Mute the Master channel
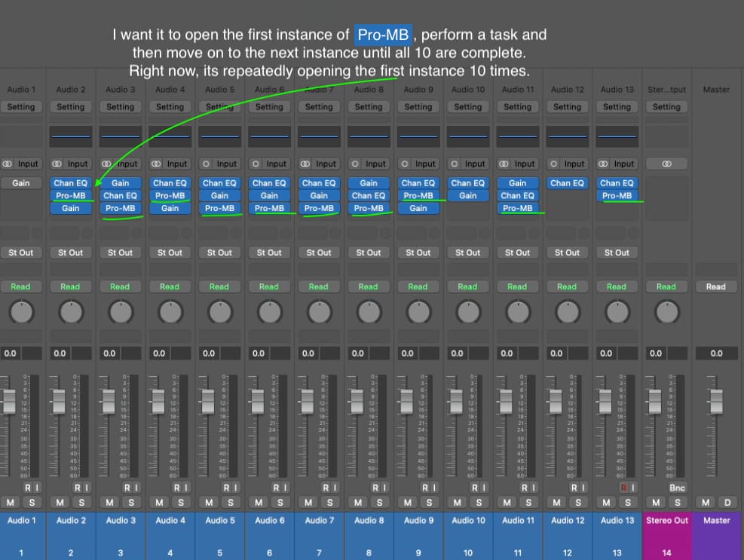 click(x=706, y=502)
